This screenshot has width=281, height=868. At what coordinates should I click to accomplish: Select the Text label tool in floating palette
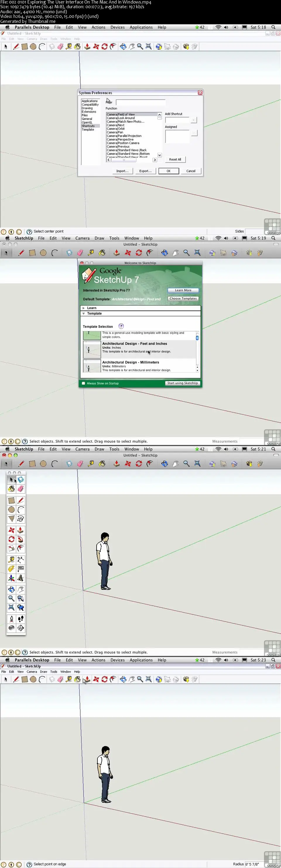(20, 569)
